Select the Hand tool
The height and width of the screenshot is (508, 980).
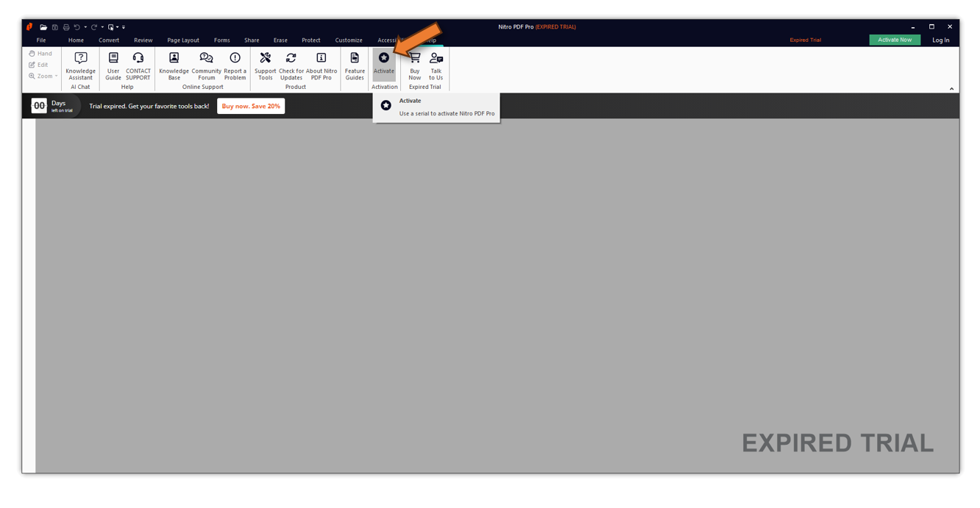pyautogui.click(x=40, y=54)
